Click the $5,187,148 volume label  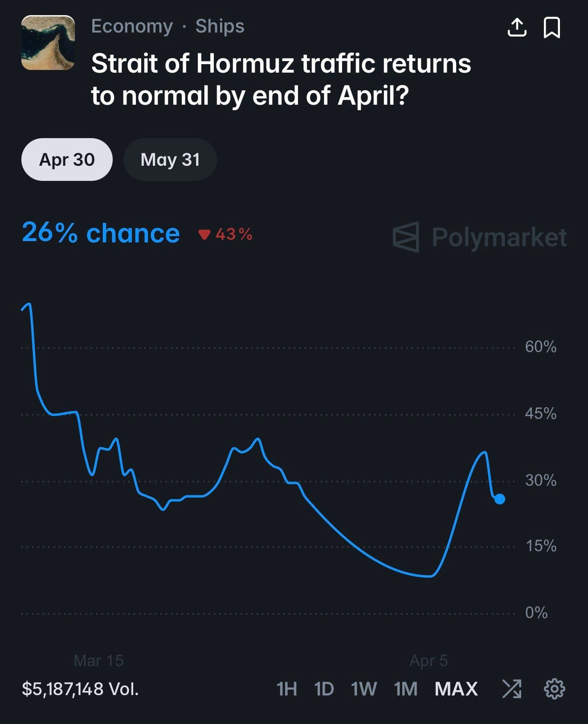tap(81, 689)
